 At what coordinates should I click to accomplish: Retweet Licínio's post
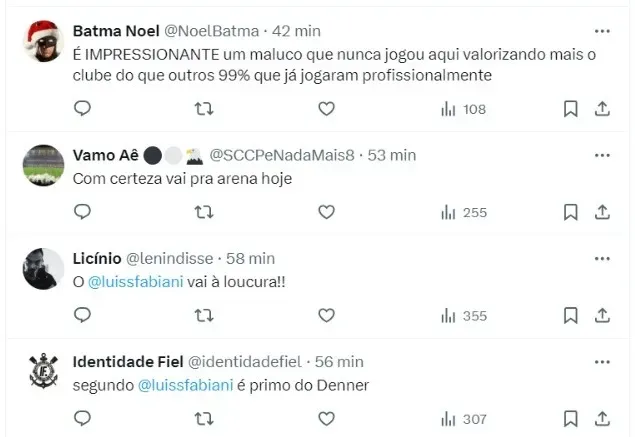point(203,316)
